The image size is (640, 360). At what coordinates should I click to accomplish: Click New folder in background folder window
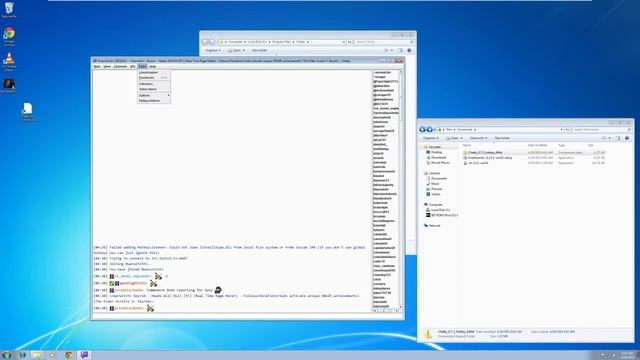point(259,50)
